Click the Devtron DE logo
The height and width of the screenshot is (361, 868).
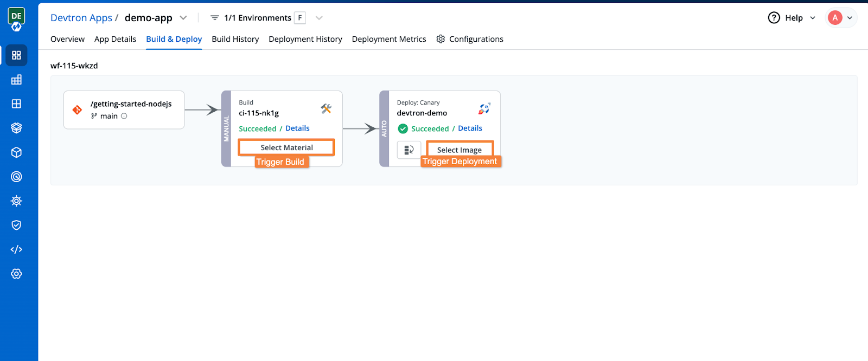tap(16, 19)
